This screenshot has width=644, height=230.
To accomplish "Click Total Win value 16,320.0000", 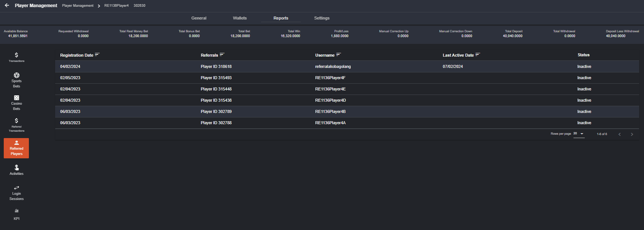I will click(290, 36).
